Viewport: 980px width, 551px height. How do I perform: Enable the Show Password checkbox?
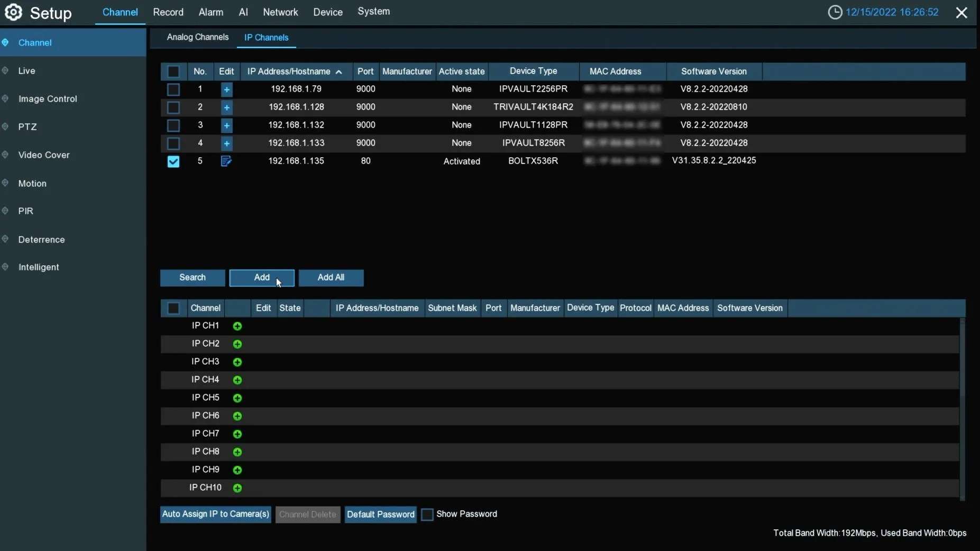pyautogui.click(x=427, y=514)
